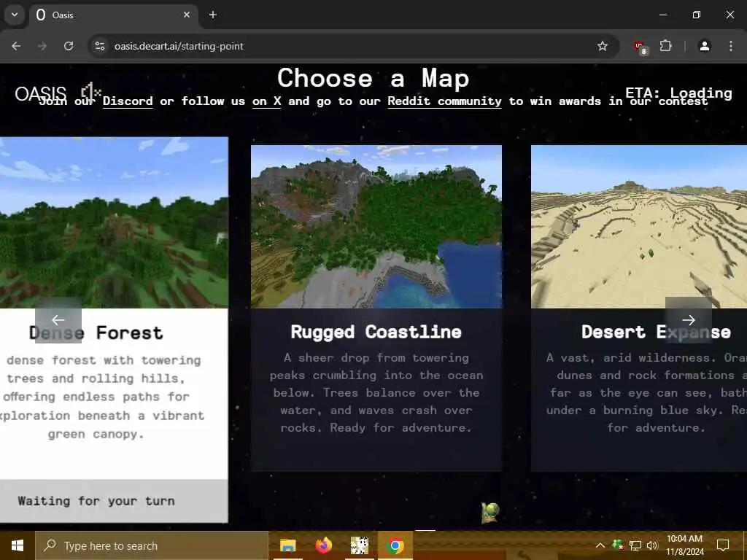
Task: Restore down the Chrome window
Action: [697, 15]
